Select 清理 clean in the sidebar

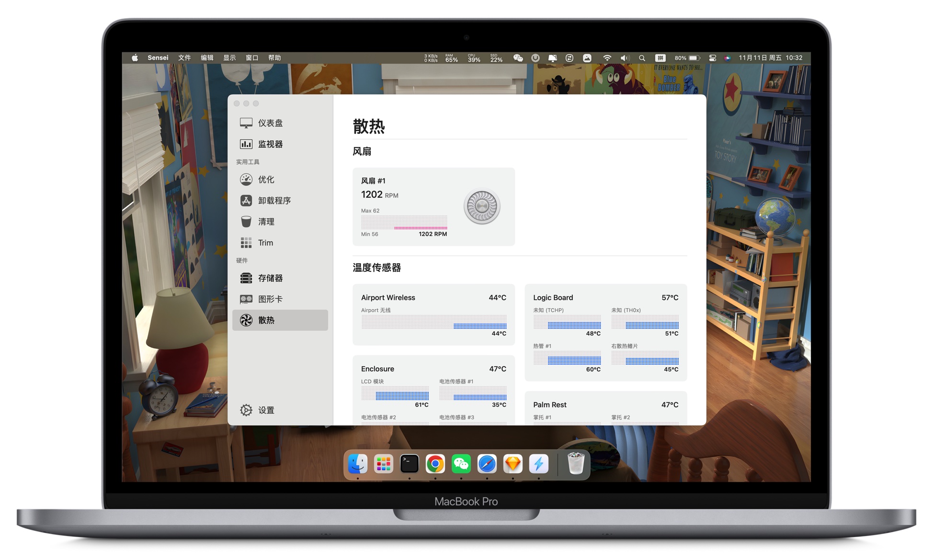pos(280,222)
